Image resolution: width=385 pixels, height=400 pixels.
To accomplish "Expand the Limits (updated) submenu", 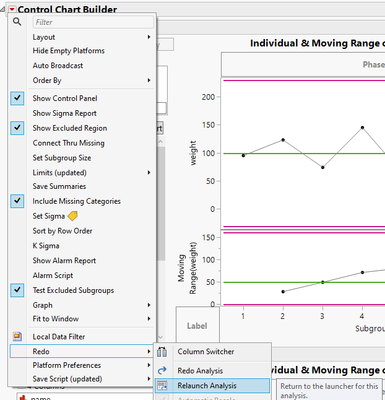I will point(149,172).
